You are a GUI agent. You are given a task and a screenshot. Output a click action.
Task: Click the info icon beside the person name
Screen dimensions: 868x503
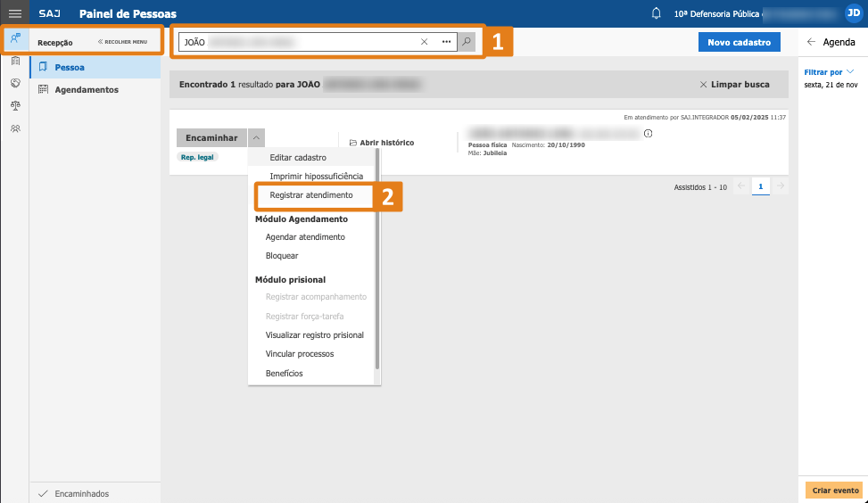649,134
